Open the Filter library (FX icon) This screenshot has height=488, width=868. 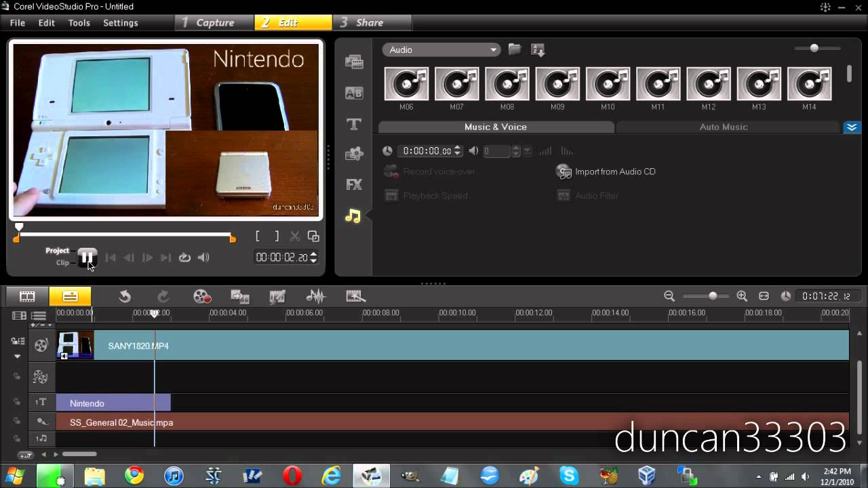click(x=354, y=184)
